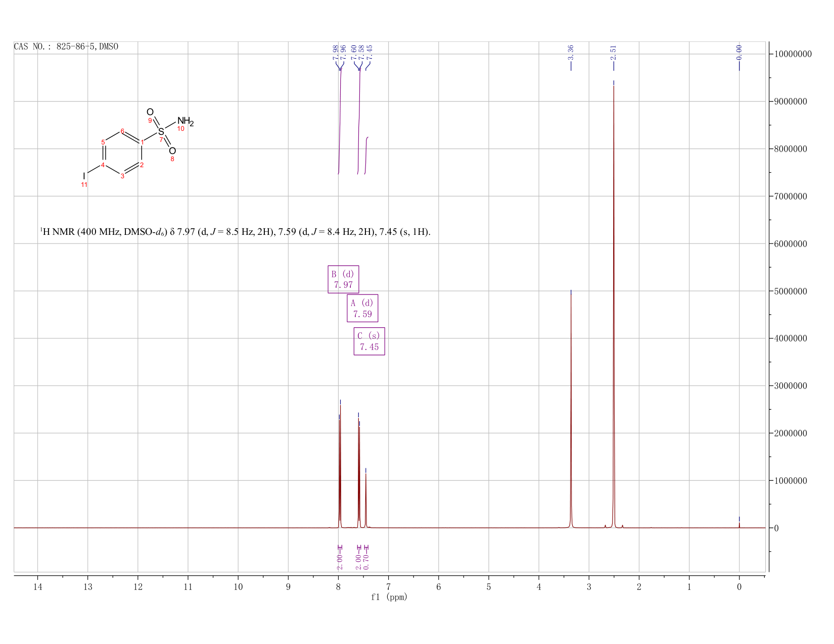Viewport: 834px width, 644px height.
Task: Select oxygen atom labeled 9 in structure
Action: coord(150,112)
